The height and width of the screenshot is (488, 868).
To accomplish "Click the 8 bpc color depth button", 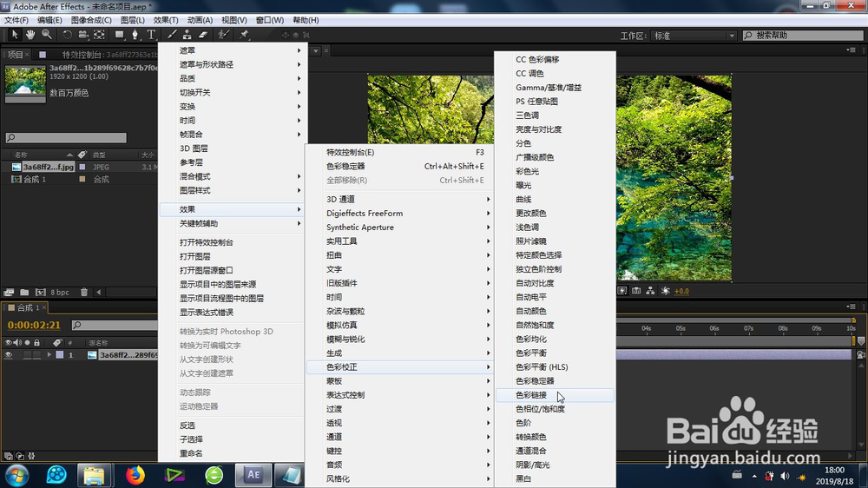I will [x=60, y=292].
